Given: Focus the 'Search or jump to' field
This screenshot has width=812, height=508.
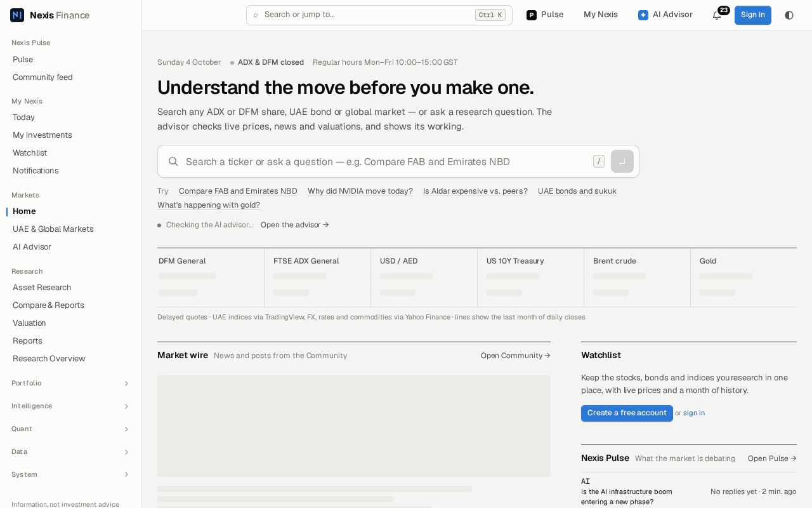Looking at the screenshot, I should pos(379,15).
